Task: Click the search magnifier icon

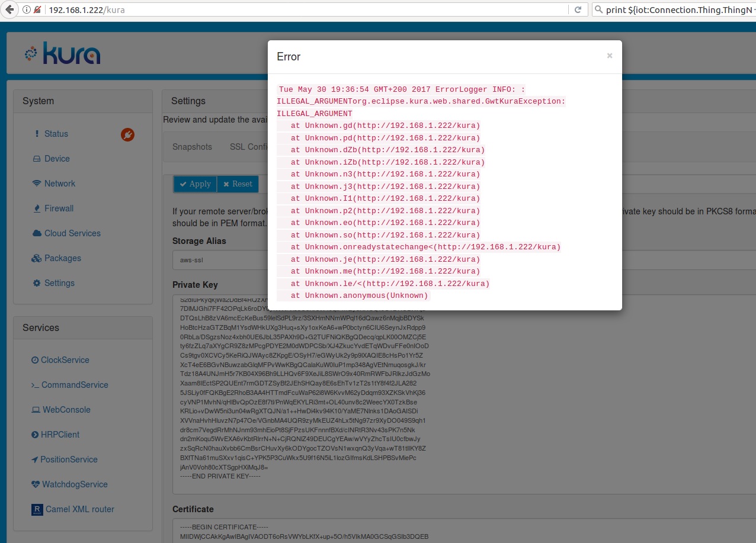Action: (x=599, y=9)
